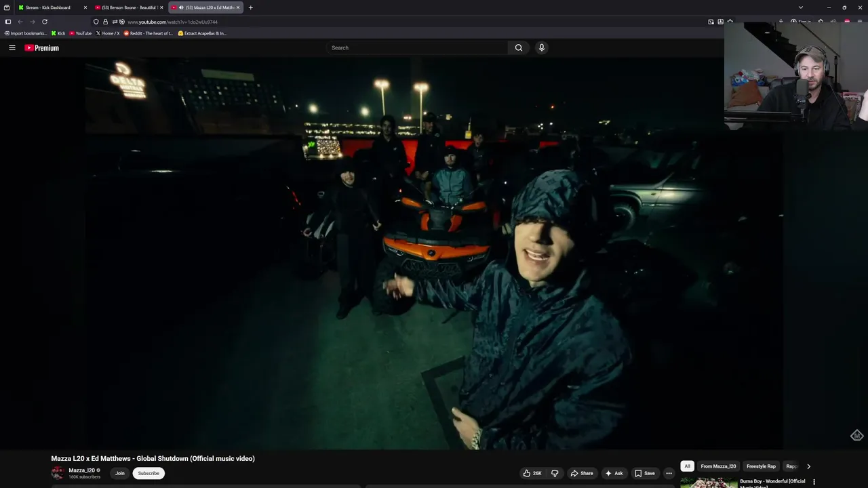Open the Kick bookmark
Viewport: 868px width, 488px height.
(x=58, y=33)
